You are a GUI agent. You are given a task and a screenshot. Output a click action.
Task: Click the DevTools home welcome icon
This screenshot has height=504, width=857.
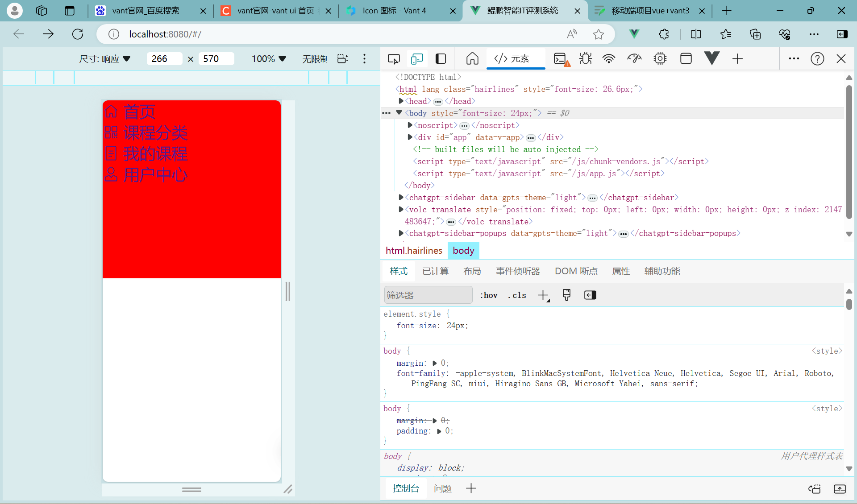(472, 58)
